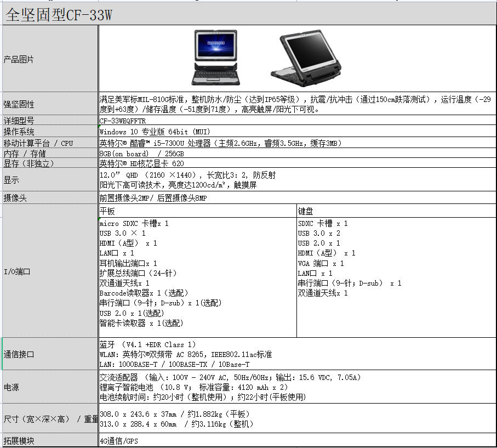Click the 电池续航时间 line
Image resolution: width=497 pixels, height=448 pixels.
tap(203, 397)
